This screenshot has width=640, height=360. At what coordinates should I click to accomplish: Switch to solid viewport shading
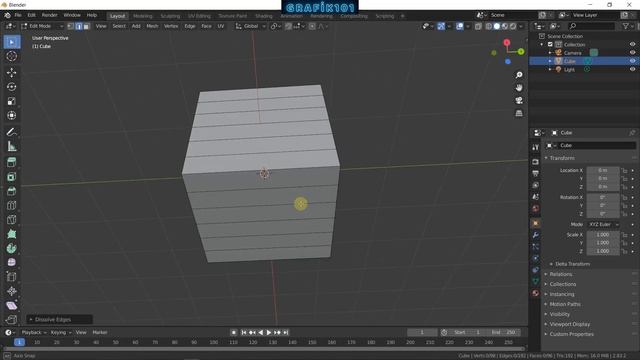coord(497,26)
